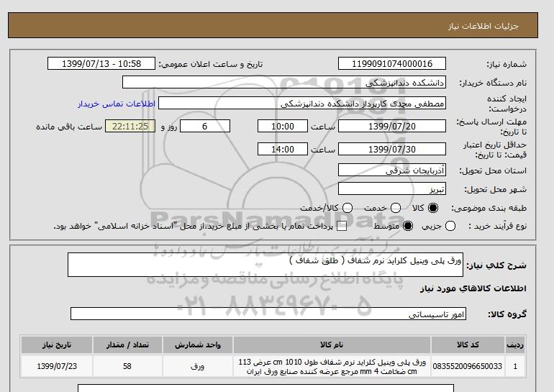
Task: Click the row number cell 1
Action: point(515,366)
